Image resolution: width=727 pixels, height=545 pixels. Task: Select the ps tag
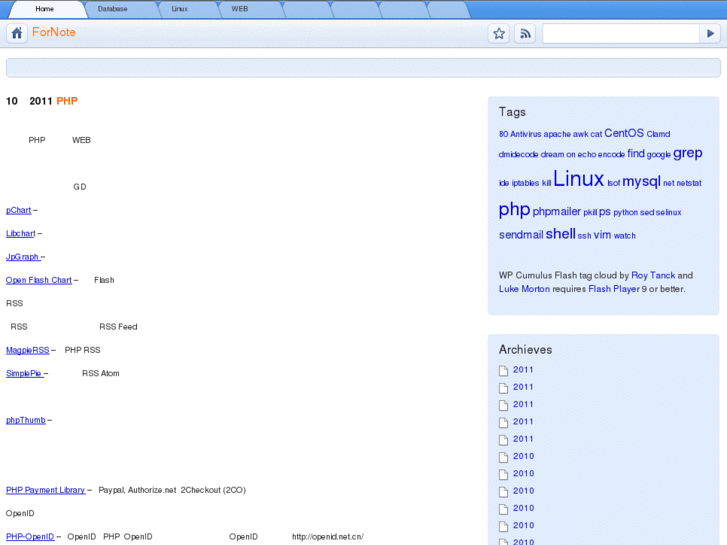tap(605, 212)
